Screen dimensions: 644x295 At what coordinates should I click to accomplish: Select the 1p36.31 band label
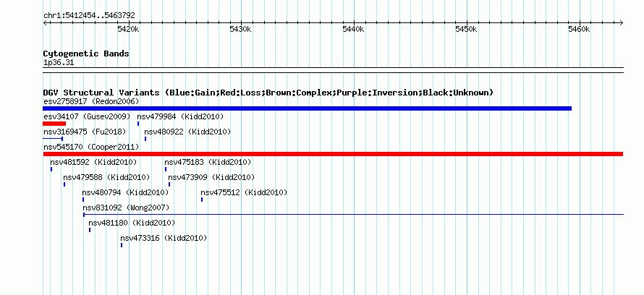coord(59,63)
